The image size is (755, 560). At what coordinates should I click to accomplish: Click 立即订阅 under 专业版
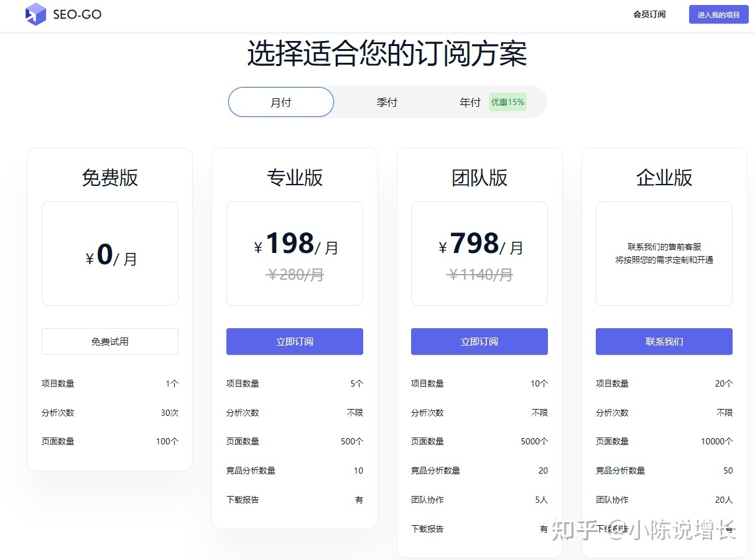[x=295, y=341]
